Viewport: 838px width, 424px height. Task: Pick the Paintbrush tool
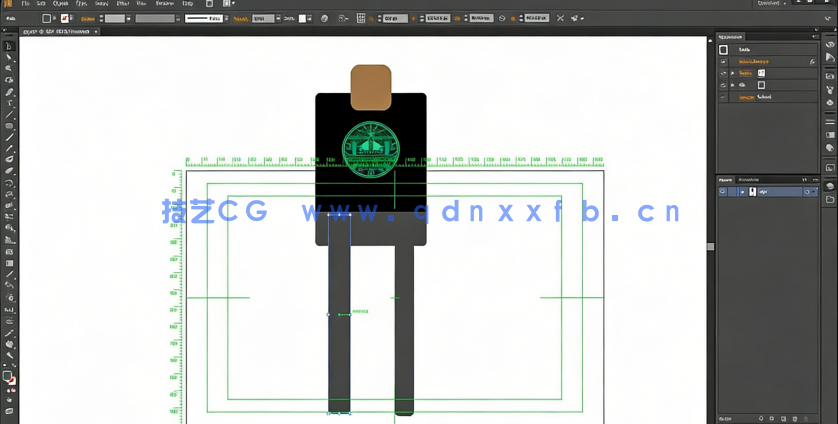pyautogui.click(x=9, y=137)
